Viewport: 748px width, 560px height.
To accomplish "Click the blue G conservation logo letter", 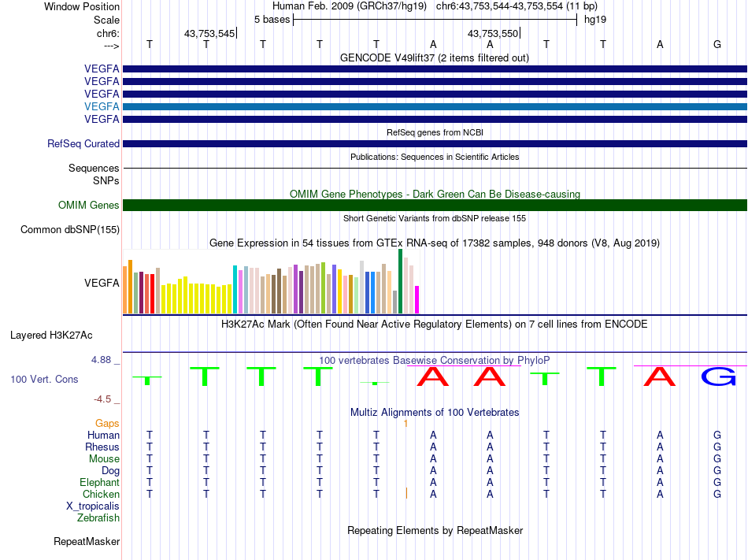I will pos(718,376).
